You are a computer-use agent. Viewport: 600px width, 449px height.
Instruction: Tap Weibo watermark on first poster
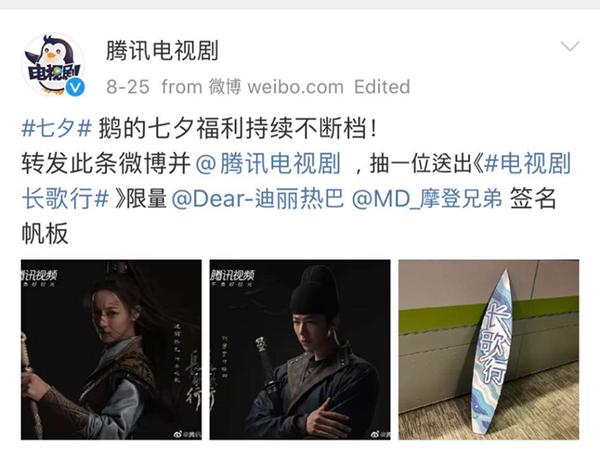coord(187,434)
